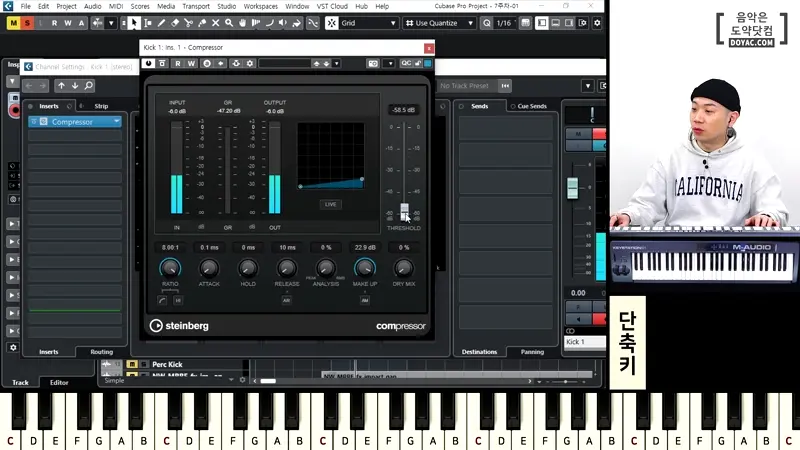The image size is (800, 450).
Task: Select the Object Selection arrow tool
Action: 134,23
